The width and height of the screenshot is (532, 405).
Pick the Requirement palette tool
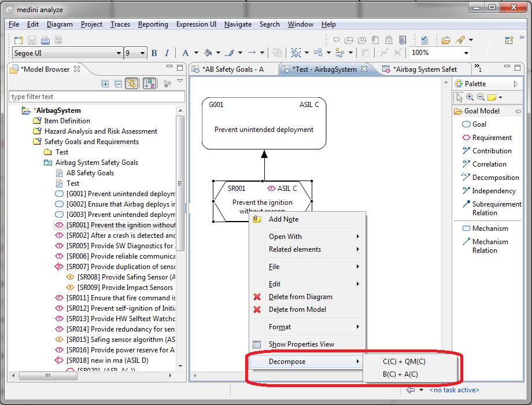[492, 138]
